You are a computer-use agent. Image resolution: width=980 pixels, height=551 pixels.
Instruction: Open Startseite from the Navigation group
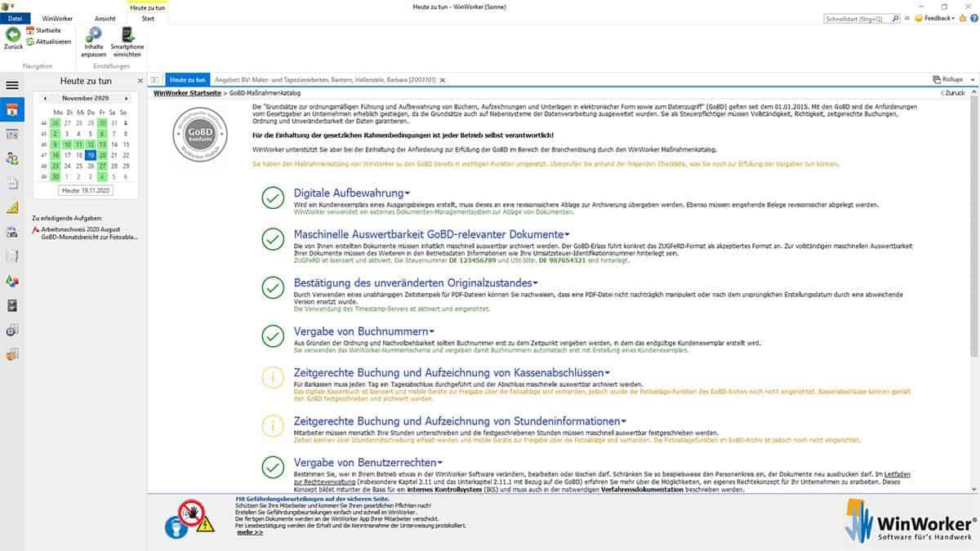coord(43,30)
